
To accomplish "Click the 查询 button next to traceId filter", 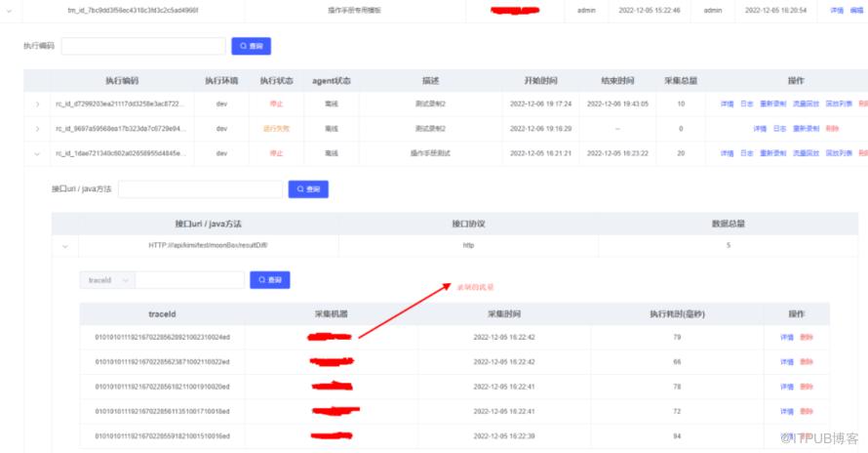I will coord(270,280).
